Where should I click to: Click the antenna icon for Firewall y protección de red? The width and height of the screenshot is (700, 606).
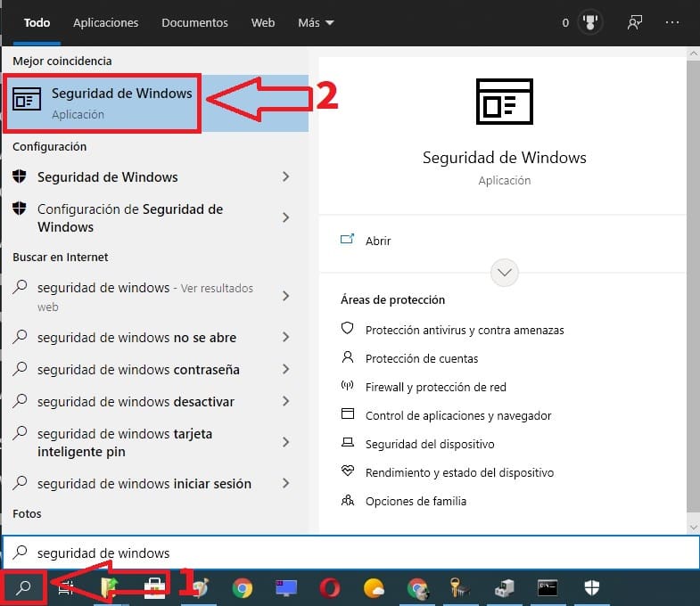[x=347, y=385]
